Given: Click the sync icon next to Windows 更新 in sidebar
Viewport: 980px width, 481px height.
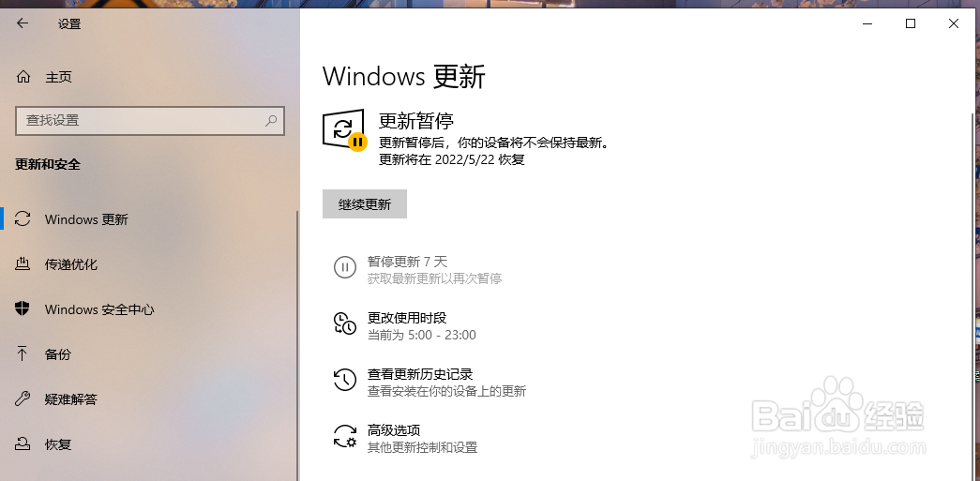Looking at the screenshot, I should [x=23, y=219].
